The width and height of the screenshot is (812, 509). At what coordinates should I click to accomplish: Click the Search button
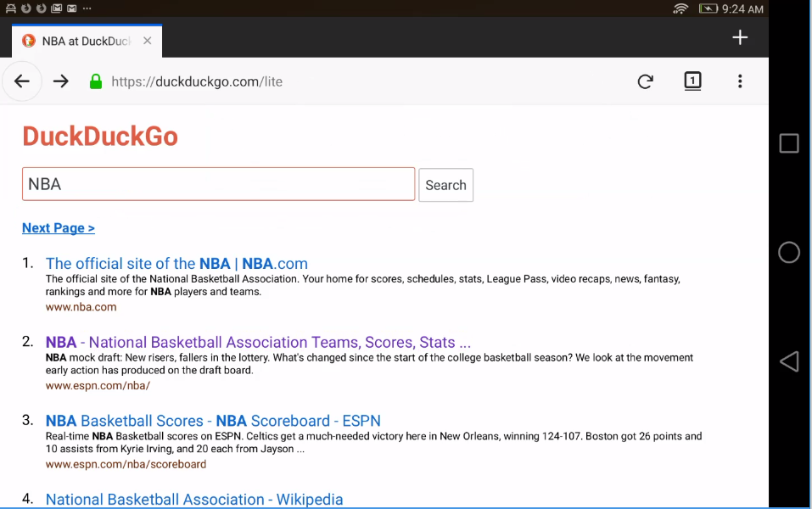(445, 185)
